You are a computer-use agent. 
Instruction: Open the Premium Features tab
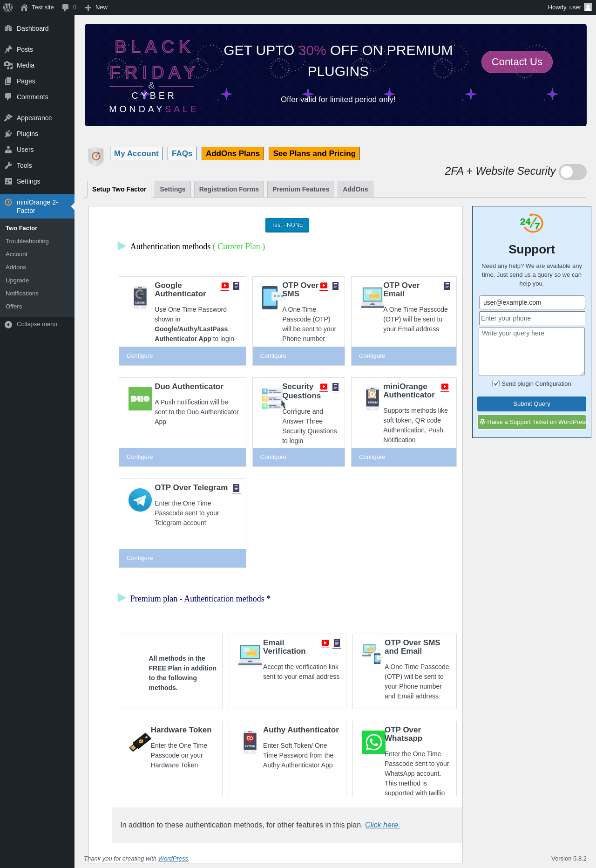pyautogui.click(x=301, y=189)
